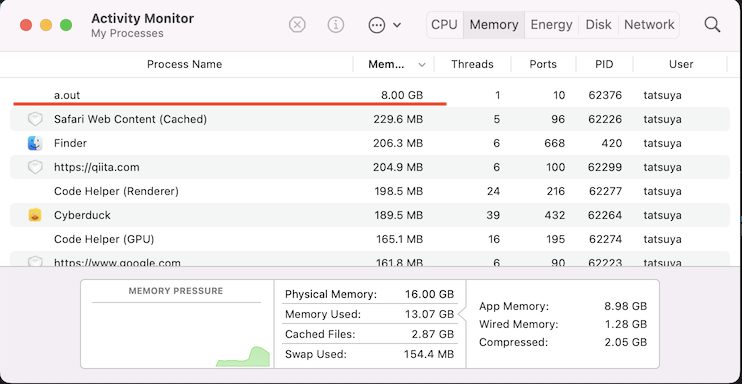742x384 pixels.
Task: Click the 229.6 MB memory value
Action: pyautogui.click(x=398, y=119)
